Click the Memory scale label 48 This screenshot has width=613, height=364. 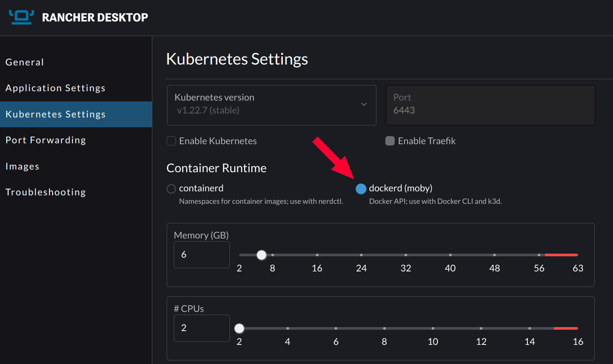point(494,268)
